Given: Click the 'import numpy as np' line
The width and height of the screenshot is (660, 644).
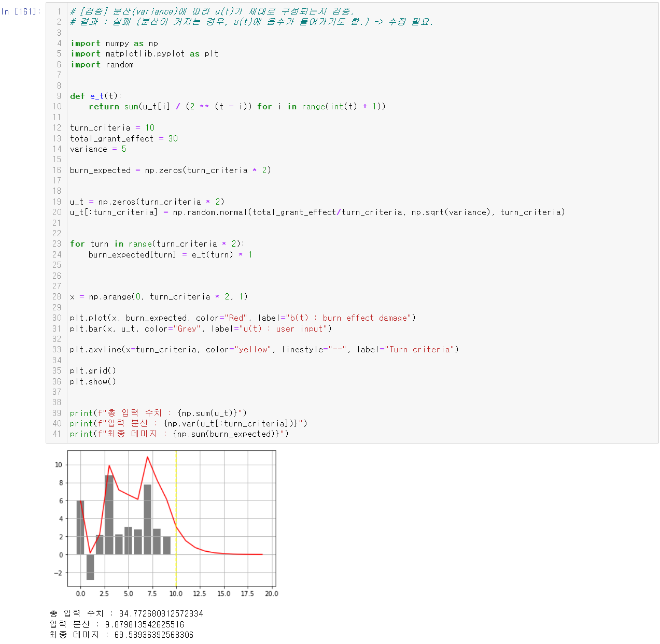Looking at the screenshot, I should [114, 44].
